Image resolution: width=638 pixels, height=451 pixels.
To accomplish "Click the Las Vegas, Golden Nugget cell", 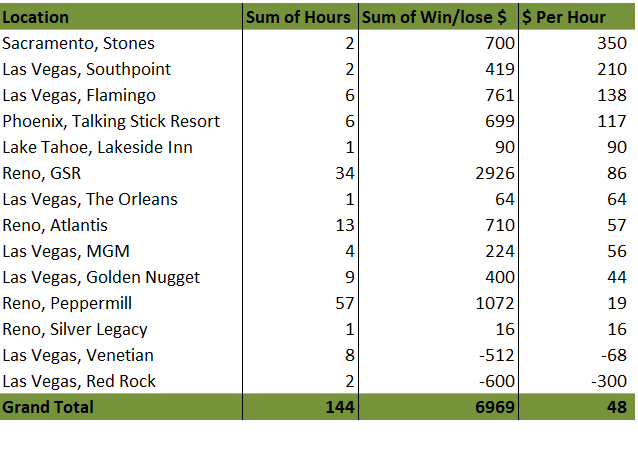I will [x=101, y=278].
